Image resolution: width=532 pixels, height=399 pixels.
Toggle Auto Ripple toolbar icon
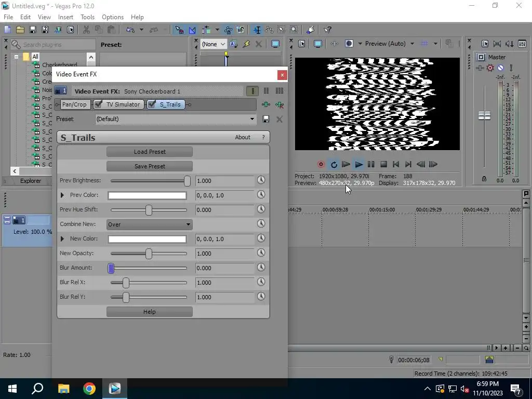point(206,30)
